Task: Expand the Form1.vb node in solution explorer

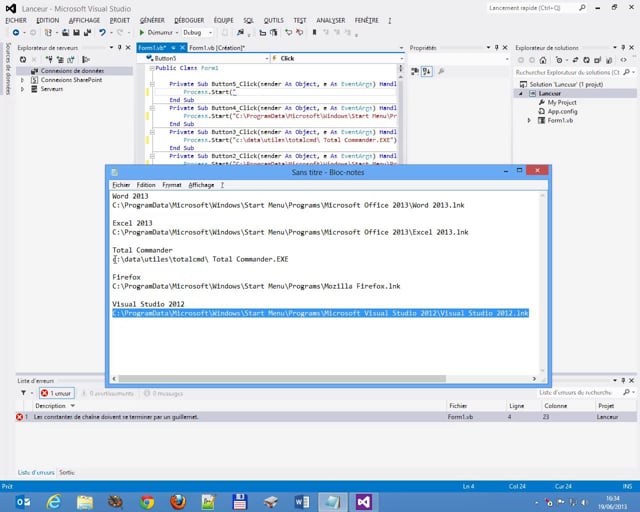Action: (529, 120)
